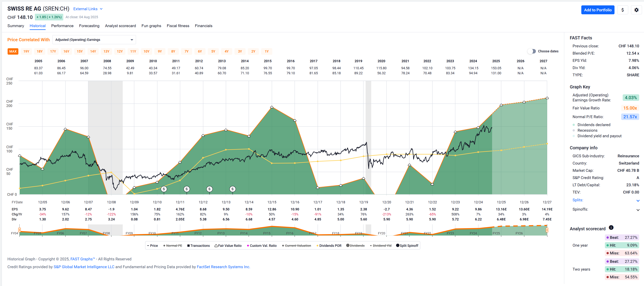Click the split marker S near 12/12
644x286 pixels.
pyautogui.click(x=209, y=189)
